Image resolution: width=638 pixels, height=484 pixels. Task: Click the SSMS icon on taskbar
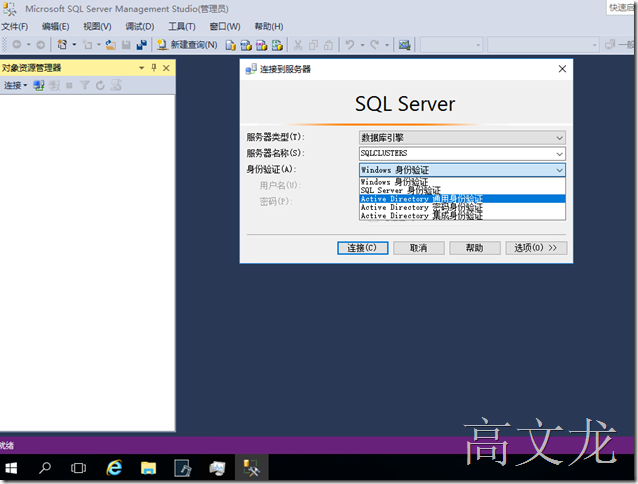[x=251, y=469]
